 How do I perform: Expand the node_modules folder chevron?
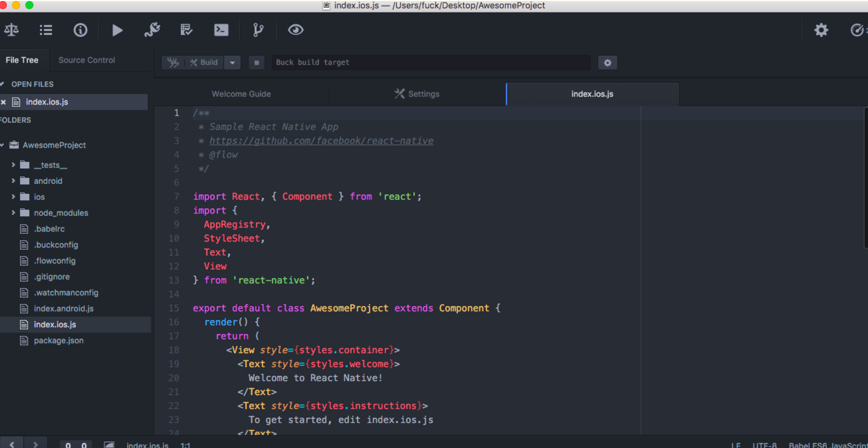[x=13, y=213]
